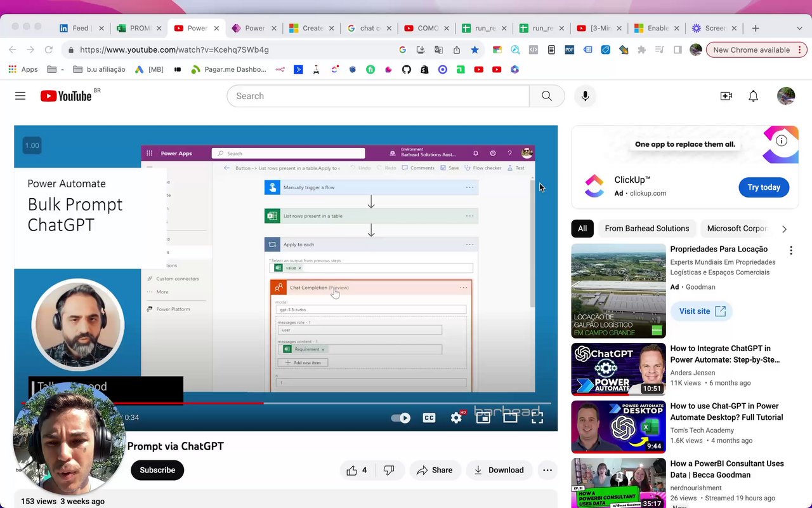Open the Chrome side panel icon
The height and width of the screenshot is (508, 812).
point(678,50)
